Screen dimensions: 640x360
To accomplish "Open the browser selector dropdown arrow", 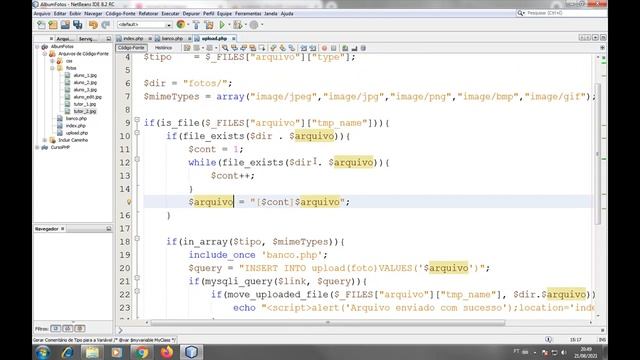I will tap(188, 25).
